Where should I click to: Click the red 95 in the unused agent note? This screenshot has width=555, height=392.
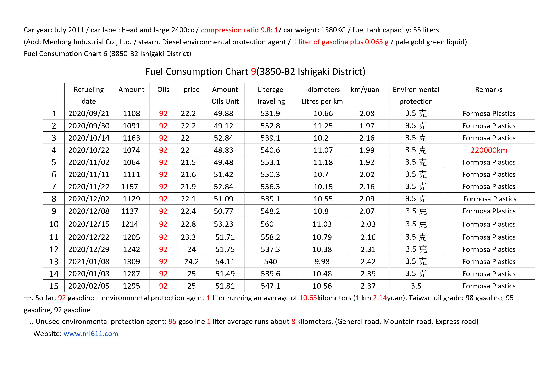[x=172, y=322]
